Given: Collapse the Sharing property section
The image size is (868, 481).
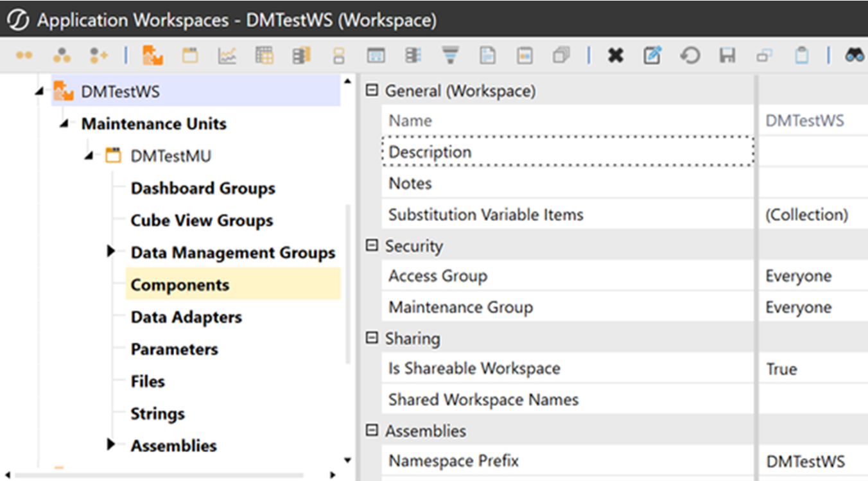Looking at the screenshot, I should coord(371,338).
